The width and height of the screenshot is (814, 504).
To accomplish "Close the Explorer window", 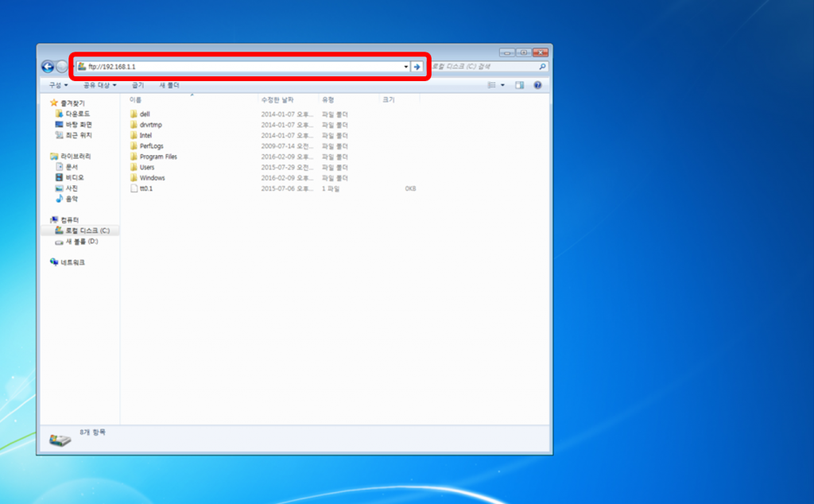I will [541, 52].
